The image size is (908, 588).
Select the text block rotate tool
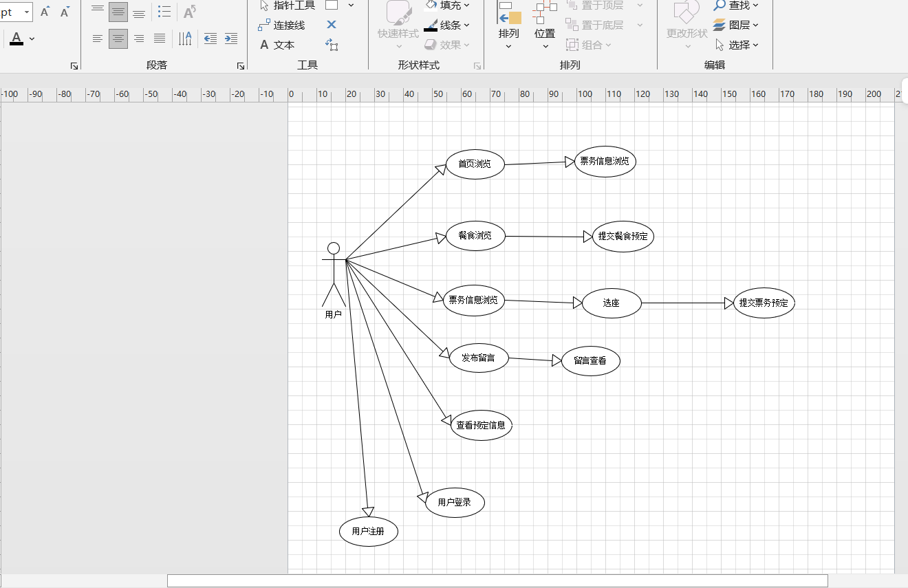(332, 45)
